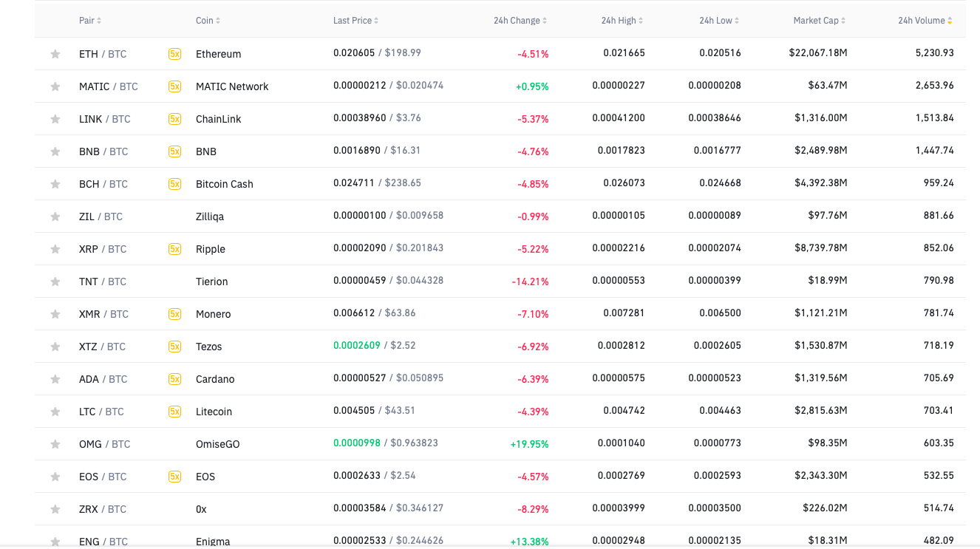Click the +19.95% change value
Image resolution: width=980 pixels, height=549 pixels.
tap(529, 444)
